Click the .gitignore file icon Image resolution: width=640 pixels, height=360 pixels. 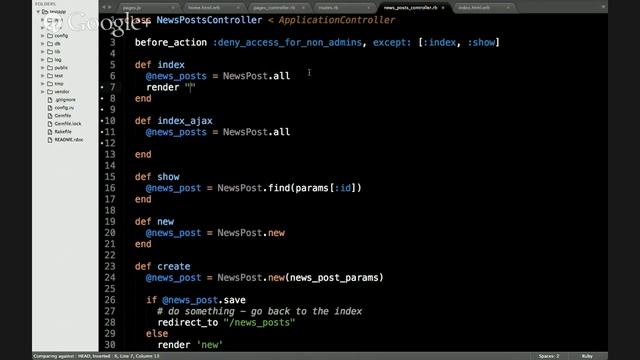click(50, 100)
